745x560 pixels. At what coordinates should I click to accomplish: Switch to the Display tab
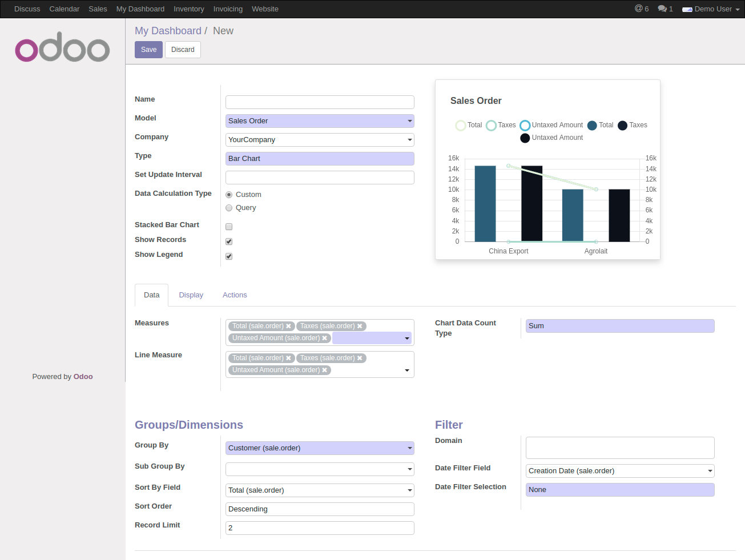point(191,295)
